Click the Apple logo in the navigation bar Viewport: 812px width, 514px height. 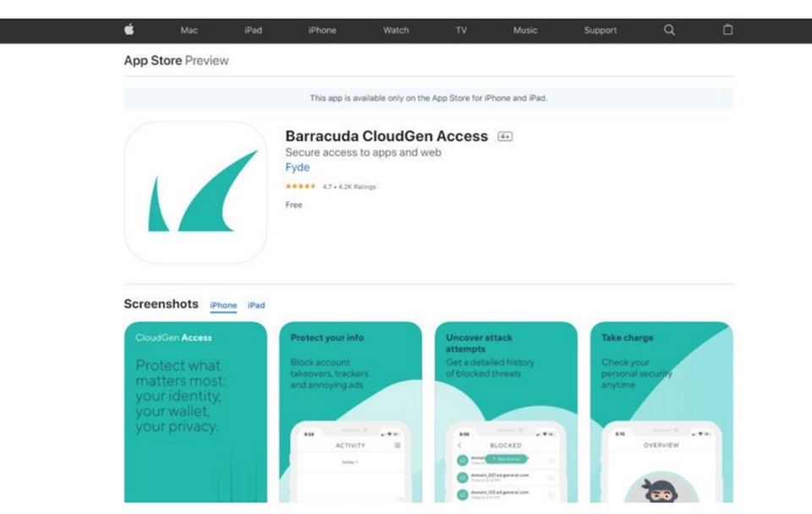[128, 30]
